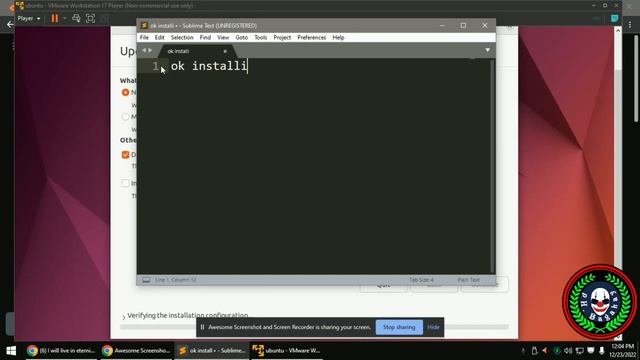Open the Tools menu
Screen dimensions: 640x360
[x=260, y=38]
